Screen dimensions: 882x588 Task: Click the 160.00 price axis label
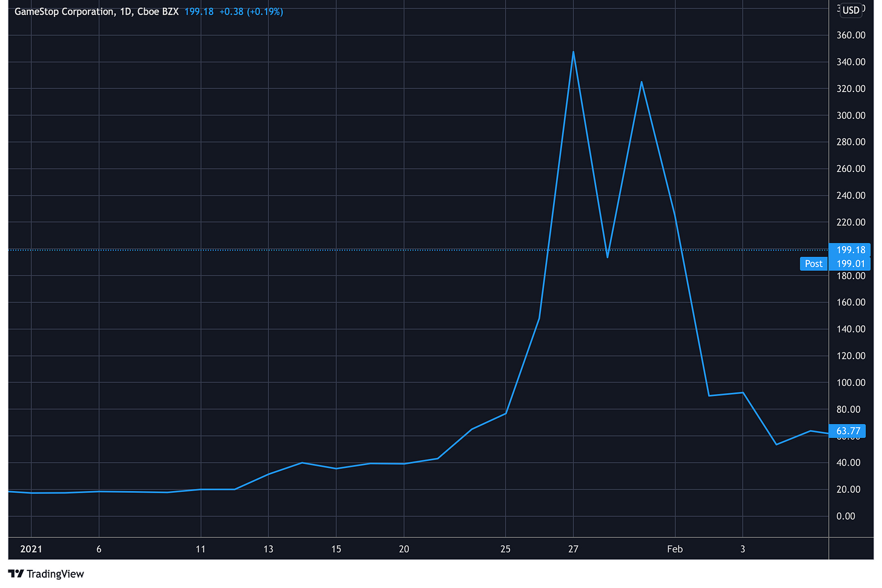[x=850, y=302]
